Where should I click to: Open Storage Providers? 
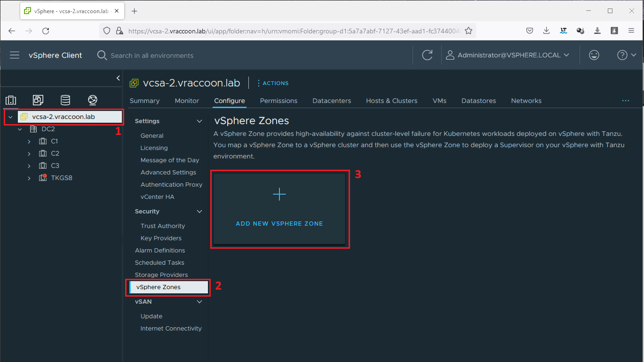click(161, 275)
